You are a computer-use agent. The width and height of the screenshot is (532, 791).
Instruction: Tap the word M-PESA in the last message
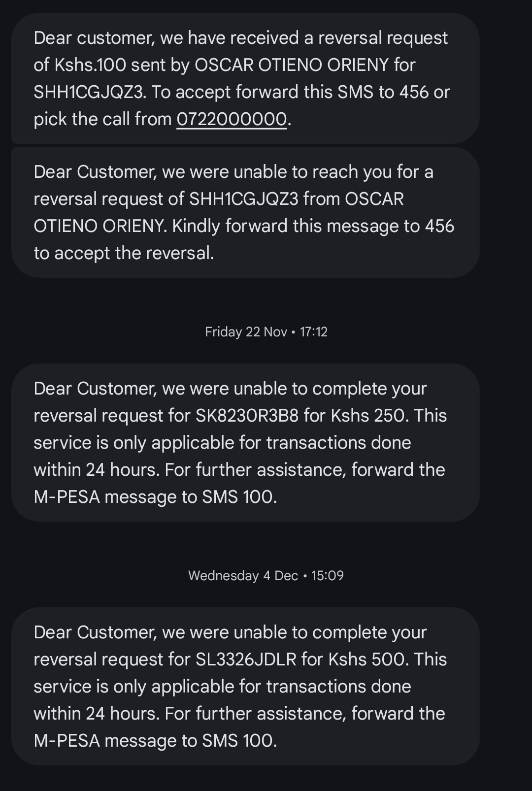66,741
